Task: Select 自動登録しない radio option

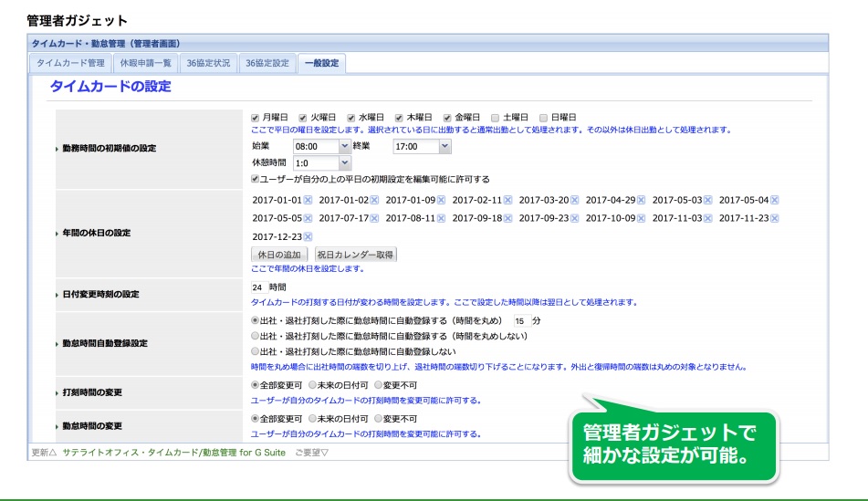Action: coord(256,351)
